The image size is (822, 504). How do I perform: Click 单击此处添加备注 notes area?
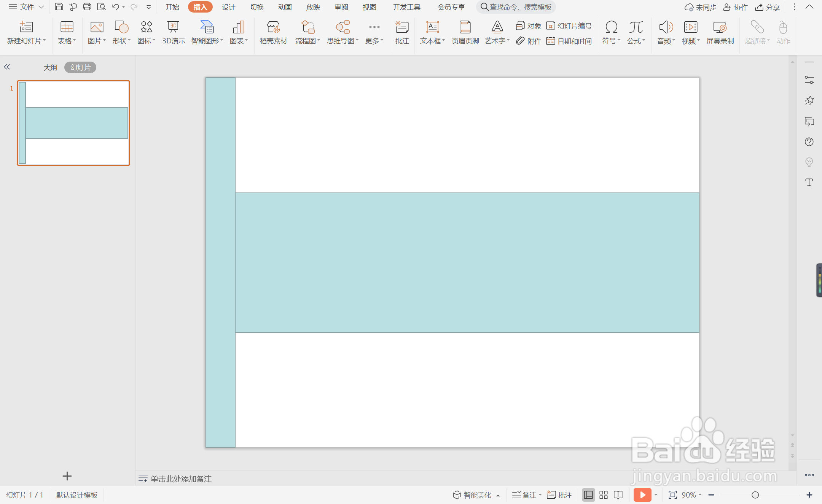(x=181, y=479)
